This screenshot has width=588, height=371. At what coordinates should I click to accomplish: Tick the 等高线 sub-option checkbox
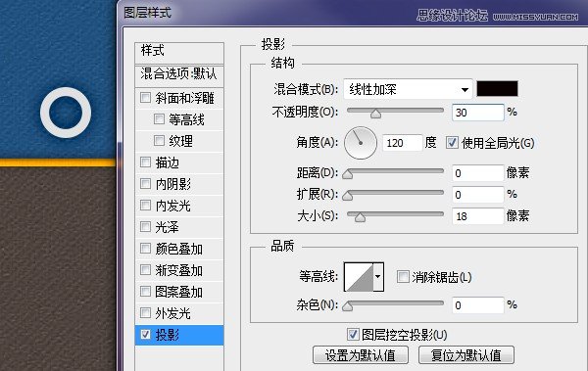pos(159,119)
